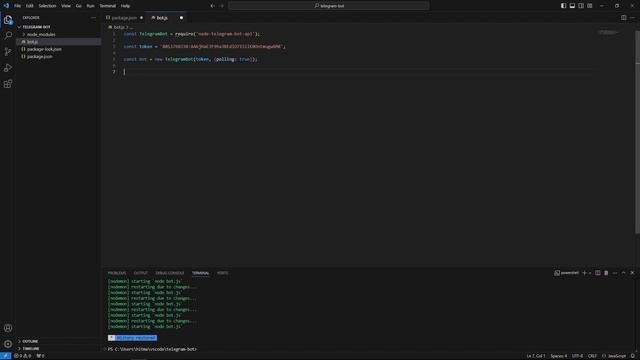The image size is (640, 360).
Task: Open the File menu
Action: click(x=18, y=6)
